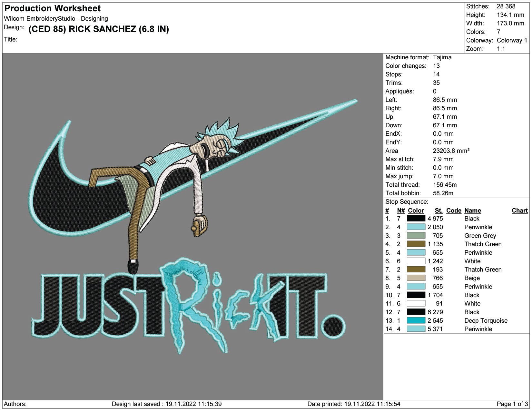Screen dimensions: 532x411
Task: Click the Periwinkle swatch in stop row 2
Action: click(x=416, y=227)
